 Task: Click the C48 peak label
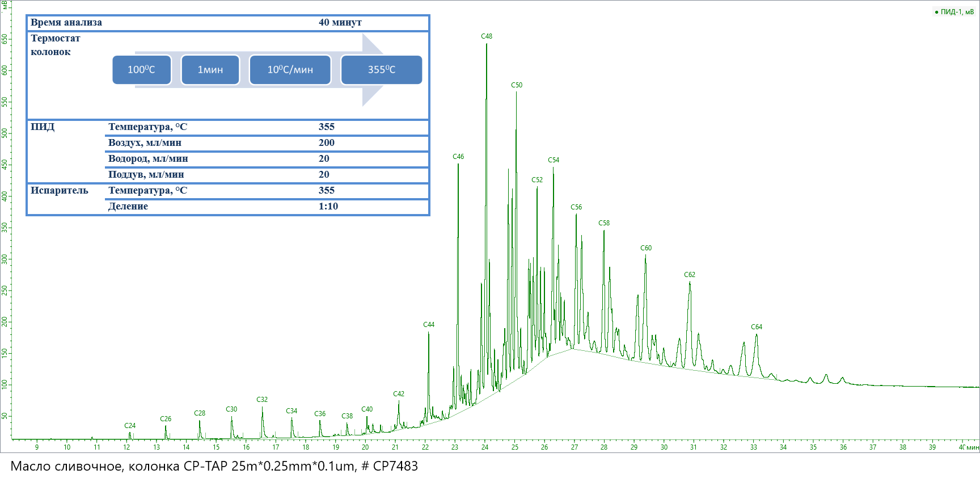[x=487, y=36]
